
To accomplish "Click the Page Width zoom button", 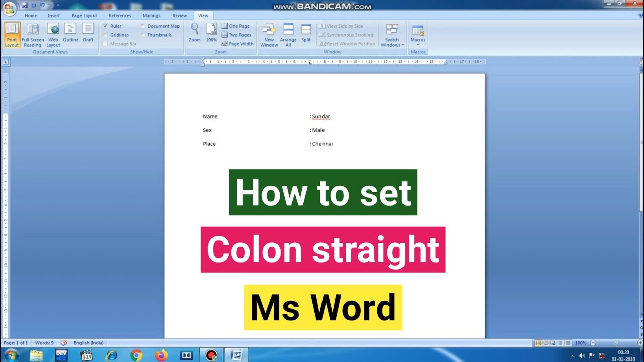I will [237, 44].
